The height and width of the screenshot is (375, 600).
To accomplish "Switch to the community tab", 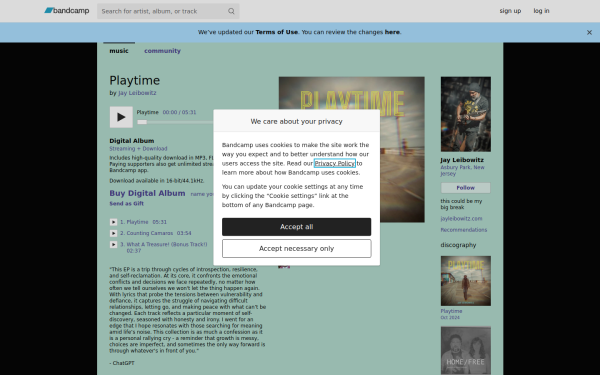I will click(162, 51).
